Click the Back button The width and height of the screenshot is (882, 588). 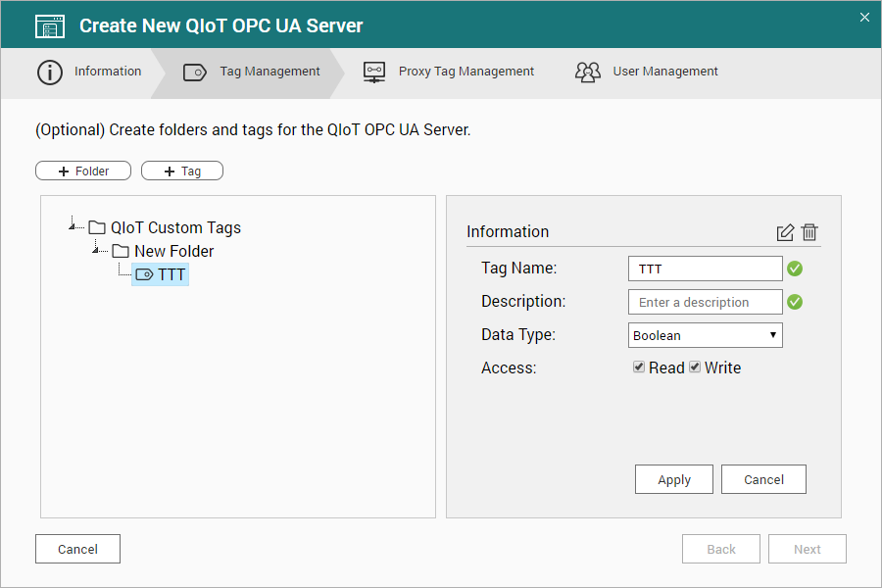(x=721, y=549)
